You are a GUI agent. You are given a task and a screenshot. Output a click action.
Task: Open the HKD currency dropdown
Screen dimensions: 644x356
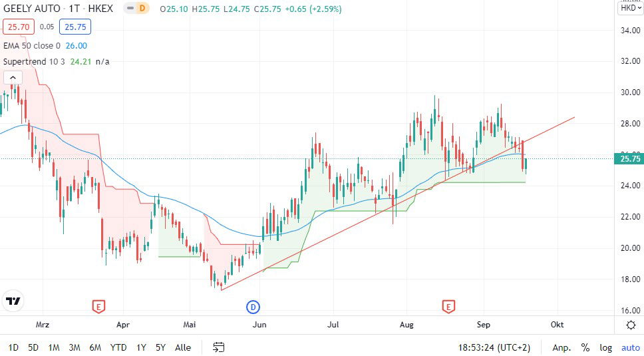pos(631,8)
